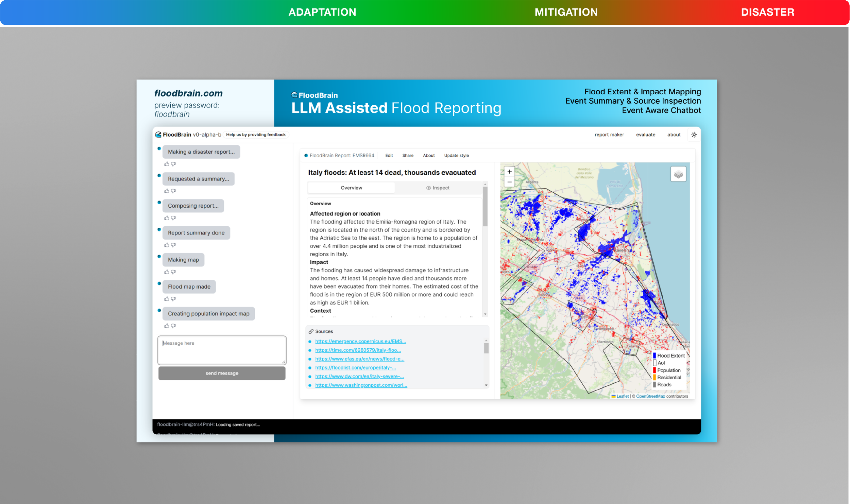This screenshot has height=504, width=850.
Task: Click the OpenStreetMap attribution link
Action: 650,396
